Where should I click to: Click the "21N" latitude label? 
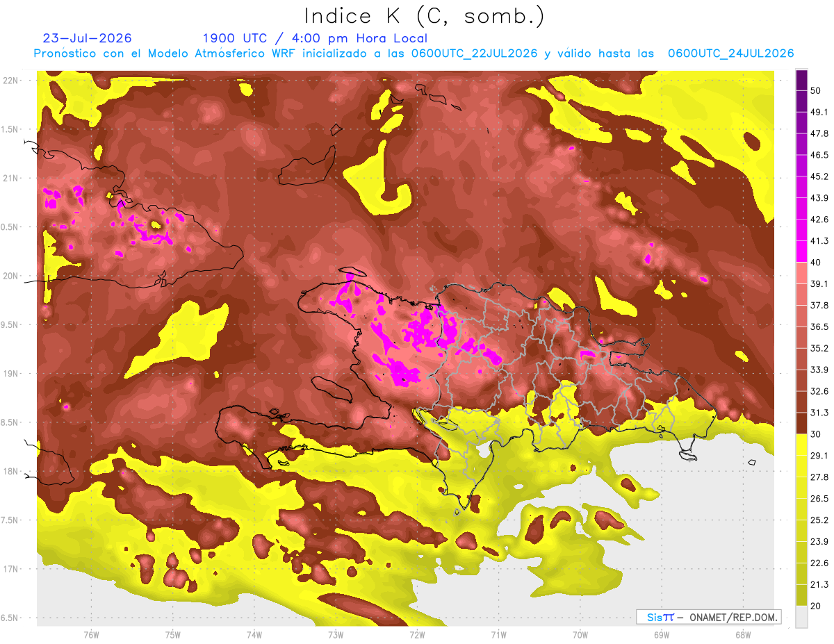pos(12,178)
